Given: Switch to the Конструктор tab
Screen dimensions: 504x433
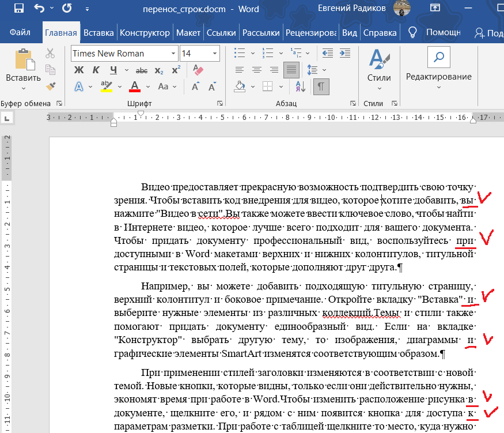Looking at the screenshot, I should [x=145, y=33].
